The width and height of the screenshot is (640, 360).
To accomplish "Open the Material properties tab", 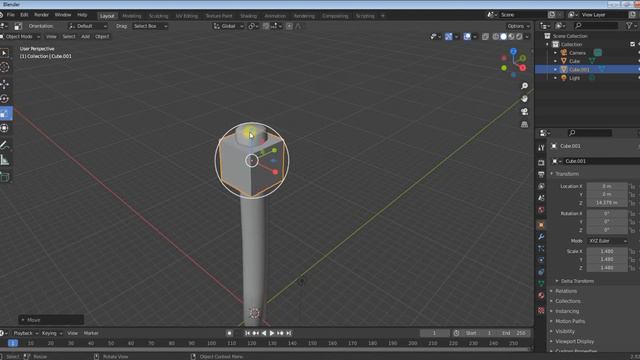I will [x=541, y=295].
